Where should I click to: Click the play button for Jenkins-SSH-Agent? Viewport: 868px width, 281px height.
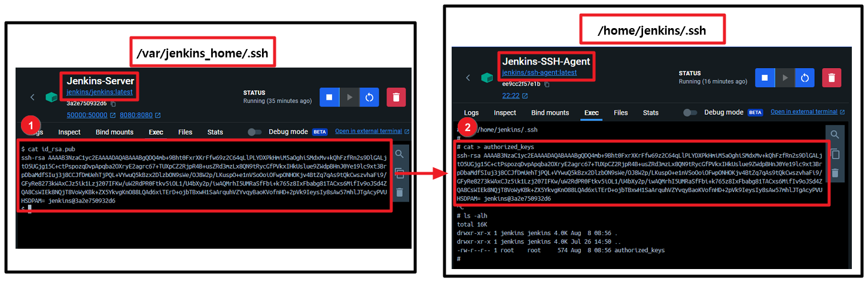(785, 78)
